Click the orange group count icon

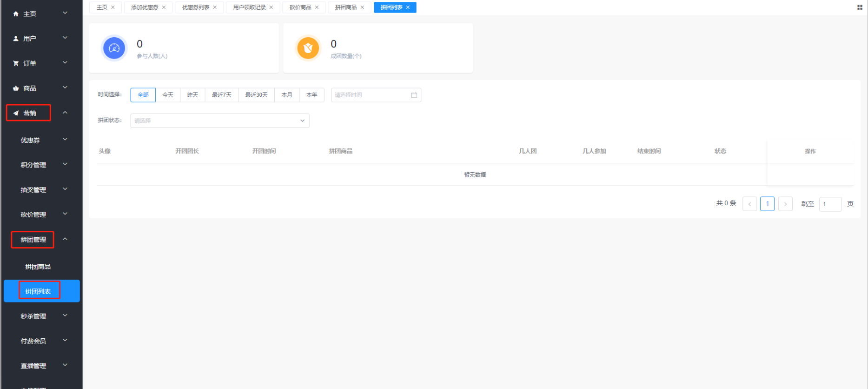pyautogui.click(x=308, y=48)
